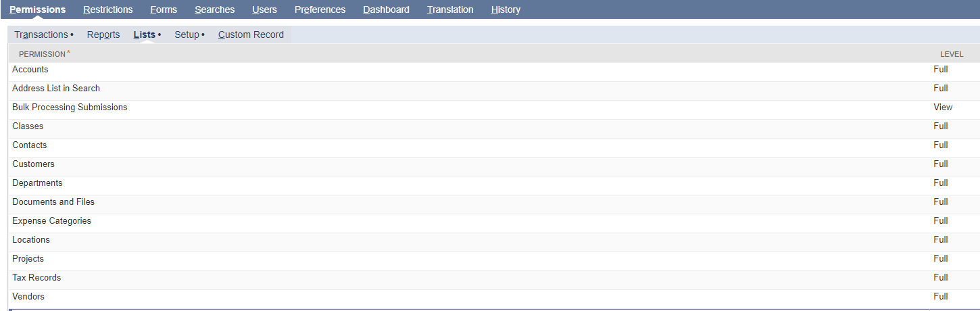Select the Users tab
Image resolution: width=980 pixels, height=311 pixels.
(265, 9)
